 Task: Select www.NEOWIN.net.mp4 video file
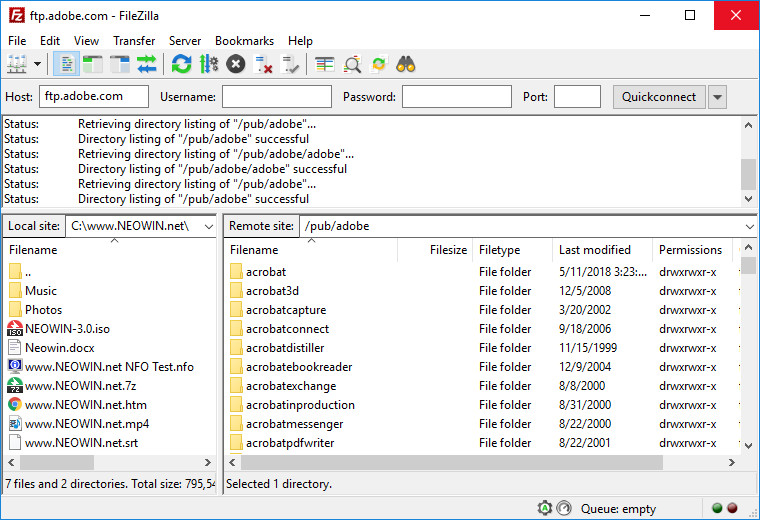pyautogui.click(x=111, y=424)
